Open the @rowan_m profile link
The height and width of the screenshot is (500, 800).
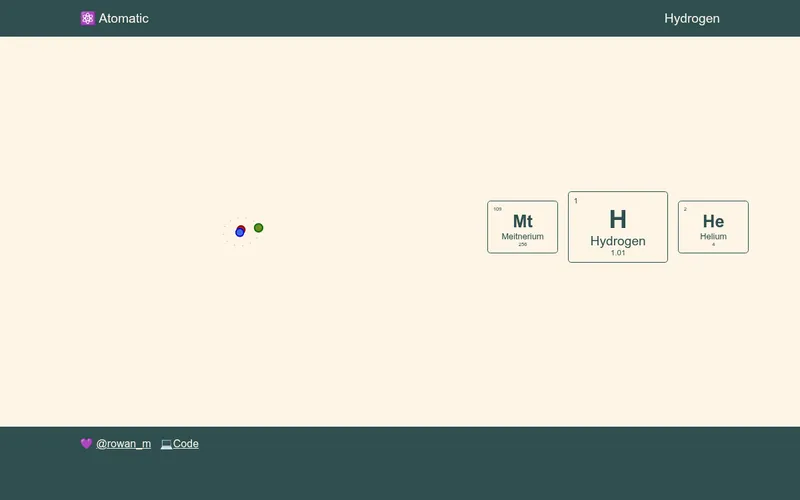pos(123,444)
